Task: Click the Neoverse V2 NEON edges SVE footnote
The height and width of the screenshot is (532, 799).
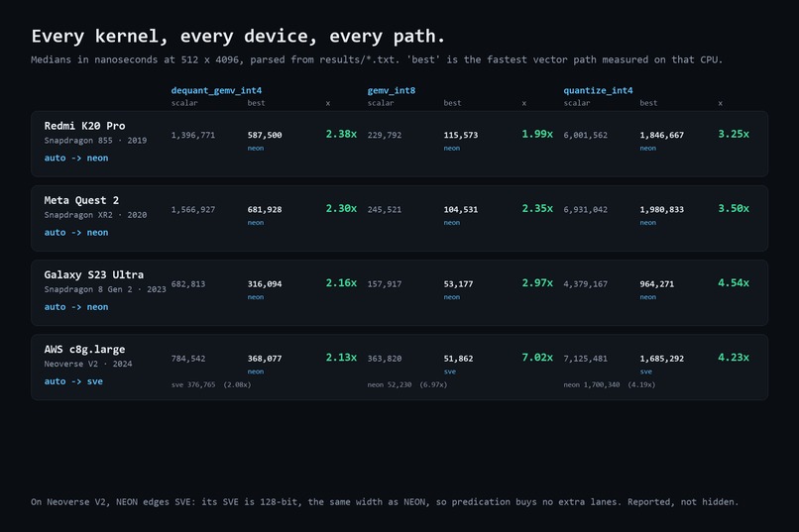Action: 385,502
